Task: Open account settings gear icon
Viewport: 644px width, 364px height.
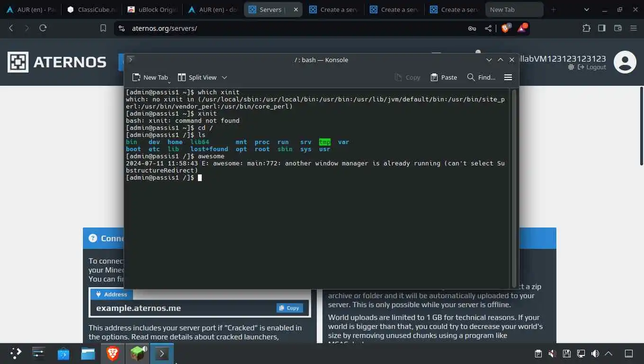Action: click(x=571, y=67)
